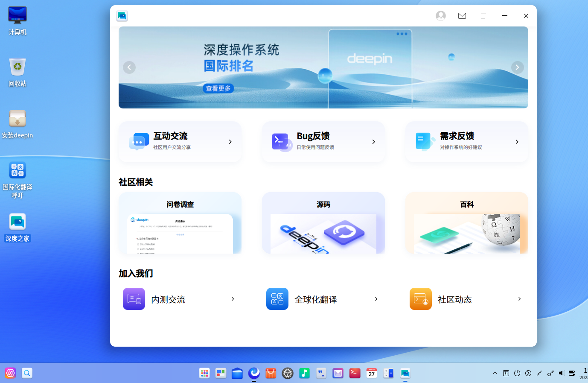Open the 问卷调查 survey card
The width and height of the screenshot is (588, 383).
[x=180, y=223]
